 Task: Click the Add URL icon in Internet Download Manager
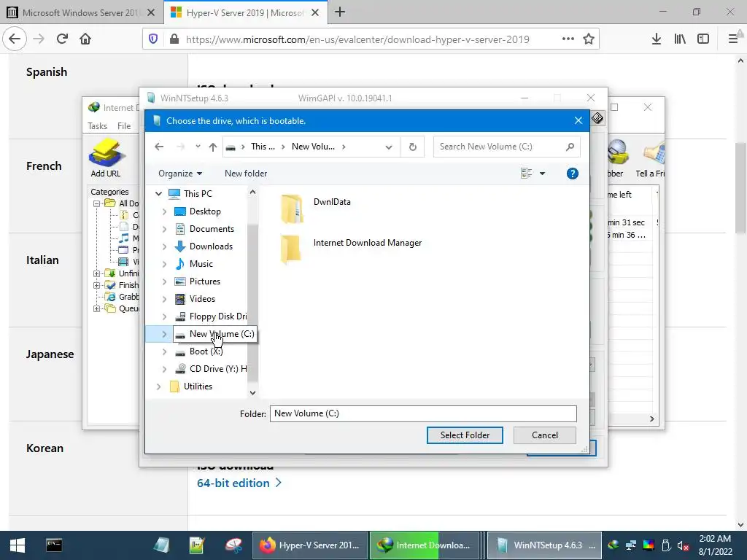pos(106,158)
